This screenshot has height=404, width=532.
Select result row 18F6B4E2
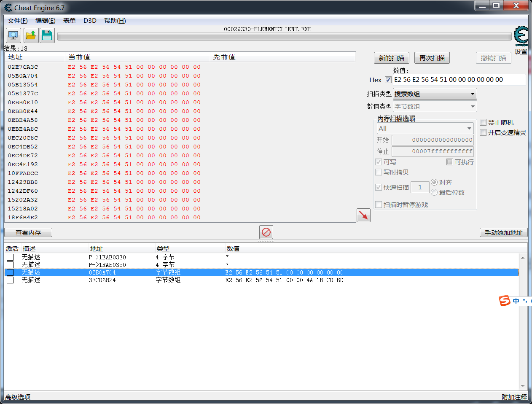point(180,218)
